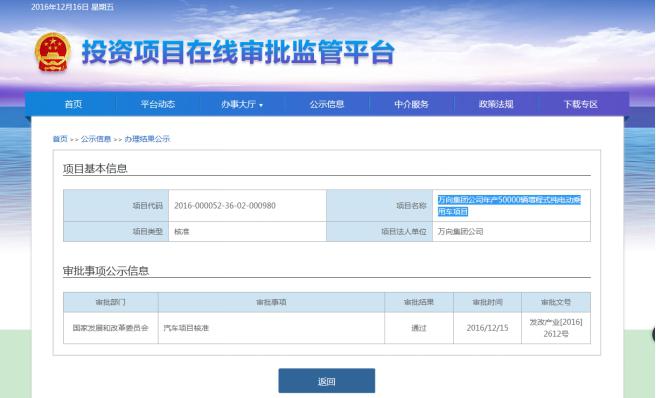
Task: Open the 中介服务 navigation item
Action: click(411, 104)
